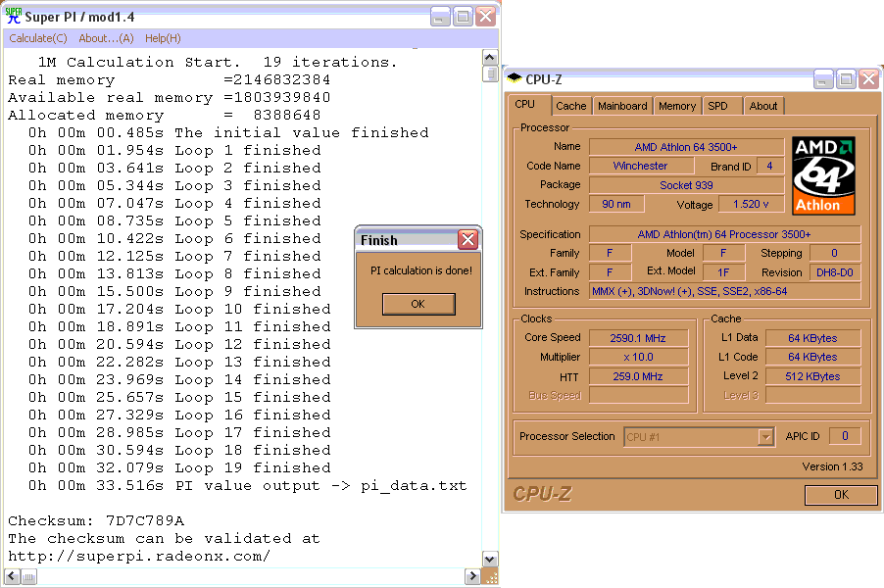The image size is (884, 588).
Task: Click the 'Loop 1 finished' line
Action: [x=174, y=151]
